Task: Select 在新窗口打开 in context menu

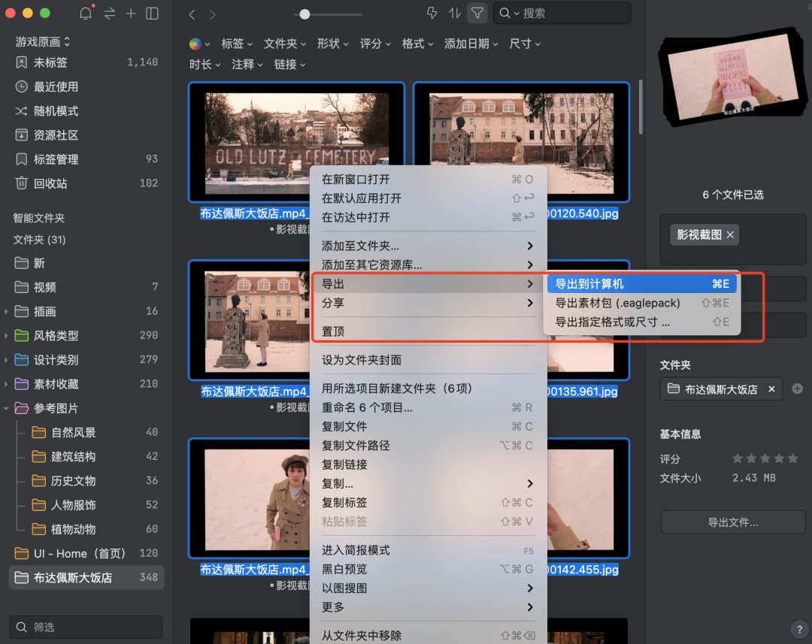Action: [428, 179]
